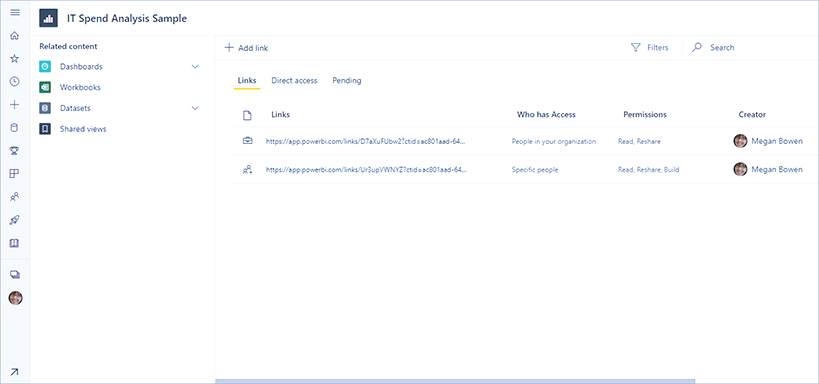819x384 pixels.
Task: Click the link starting with Ur3upVWNYZ
Action: point(366,169)
